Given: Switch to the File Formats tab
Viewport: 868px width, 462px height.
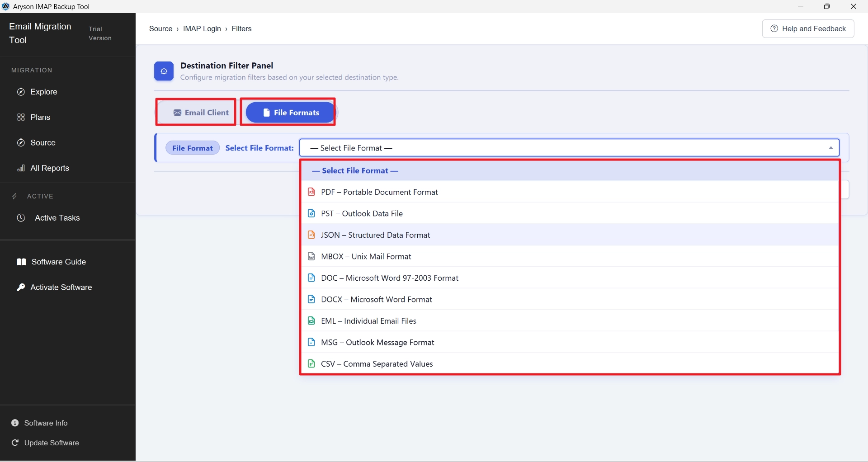Looking at the screenshot, I should (x=290, y=112).
